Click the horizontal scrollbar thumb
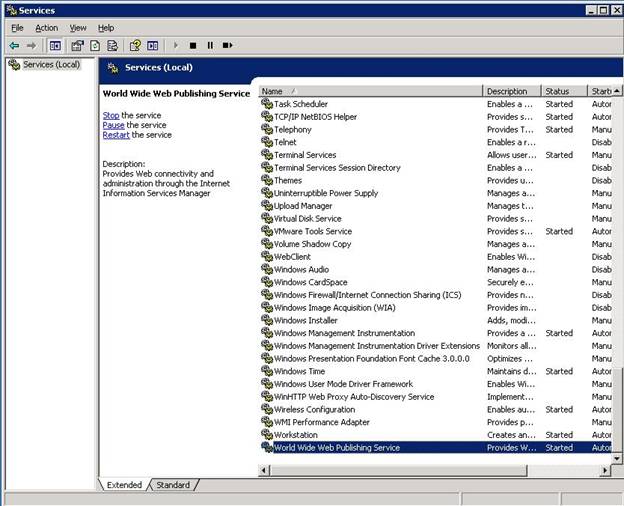The height and width of the screenshot is (506, 624). [398, 471]
